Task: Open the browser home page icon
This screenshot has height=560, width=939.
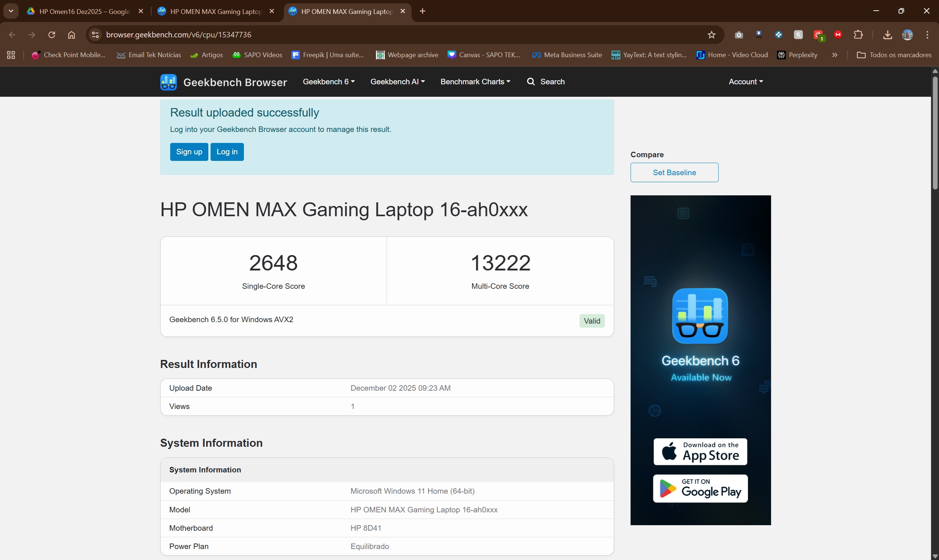Action: (x=72, y=35)
